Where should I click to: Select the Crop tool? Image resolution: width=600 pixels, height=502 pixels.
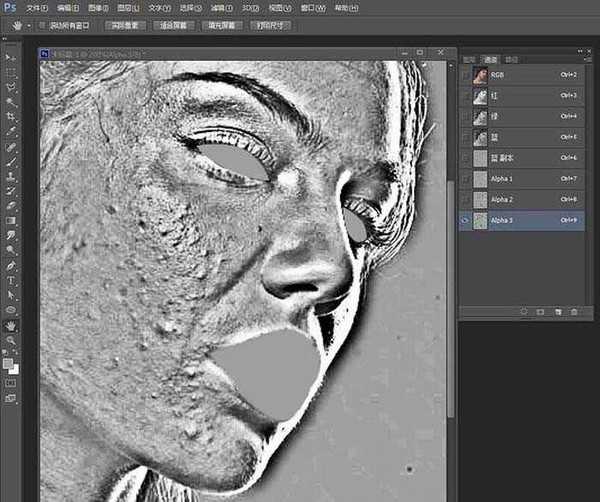pos(11,116)
